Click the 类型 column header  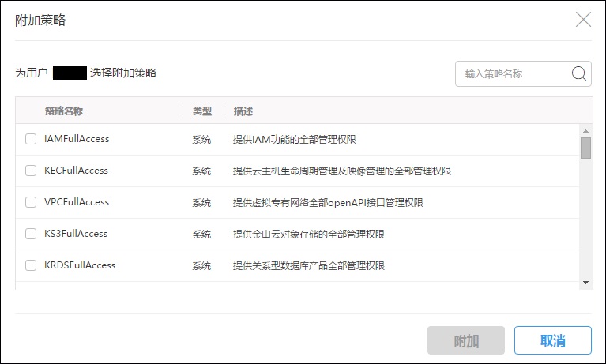point(202,111)
